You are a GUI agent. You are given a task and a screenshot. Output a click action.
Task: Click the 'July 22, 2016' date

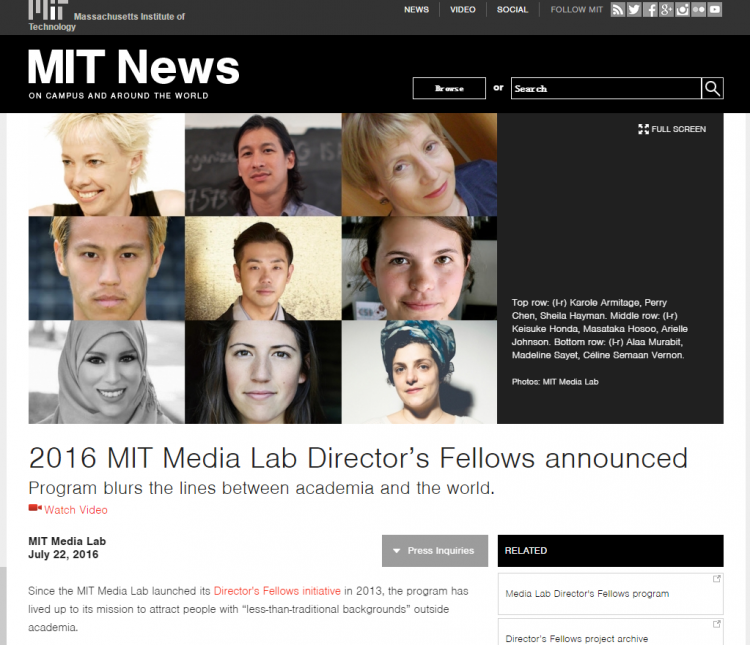point(63,555)
